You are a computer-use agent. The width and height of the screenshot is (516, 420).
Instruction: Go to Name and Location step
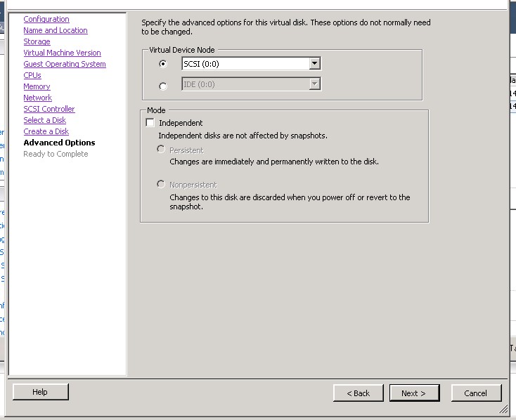coord(56,30)
